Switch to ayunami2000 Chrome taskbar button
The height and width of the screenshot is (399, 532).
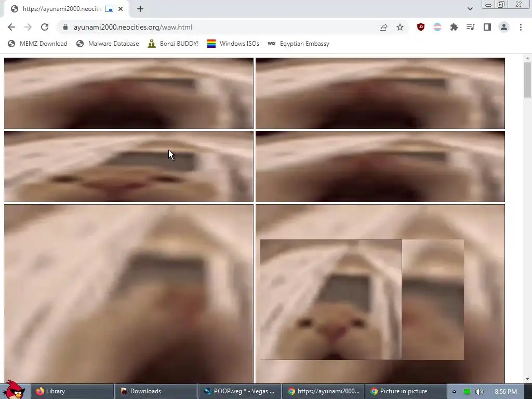pyautogui.click(x=323, y=391)
